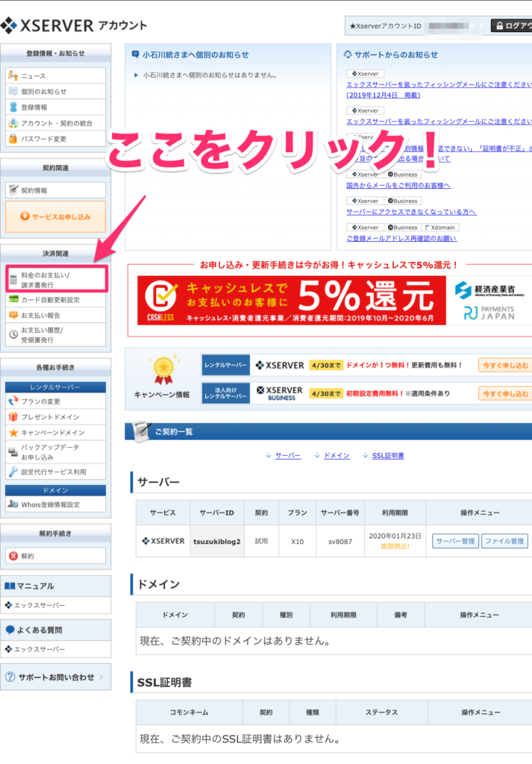This screenshot has height=764, width=532.
Task: Click the ログアウト button
Action: click(x=512, y=26)
